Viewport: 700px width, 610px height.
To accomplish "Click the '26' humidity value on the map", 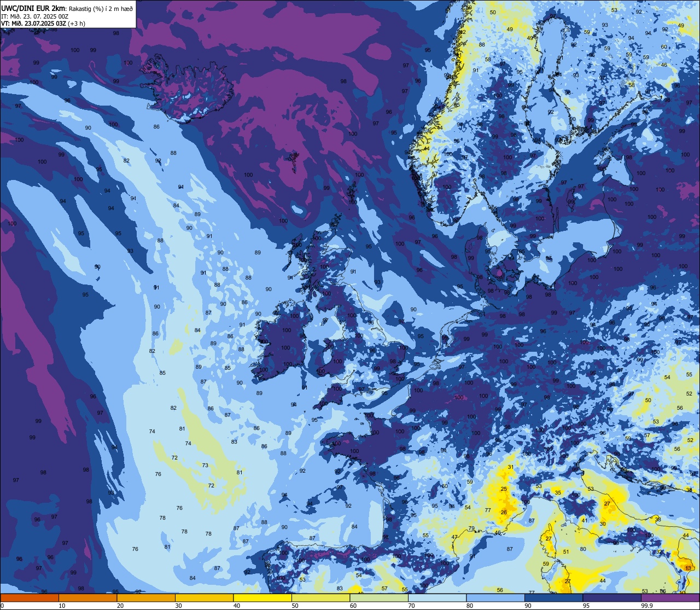I will 504,513.
